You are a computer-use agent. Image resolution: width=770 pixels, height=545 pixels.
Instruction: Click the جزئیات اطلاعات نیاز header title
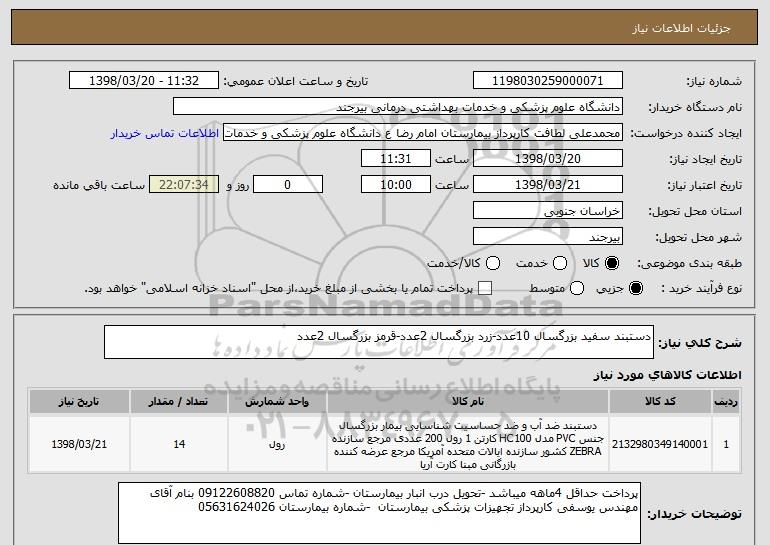click(681, 28)
